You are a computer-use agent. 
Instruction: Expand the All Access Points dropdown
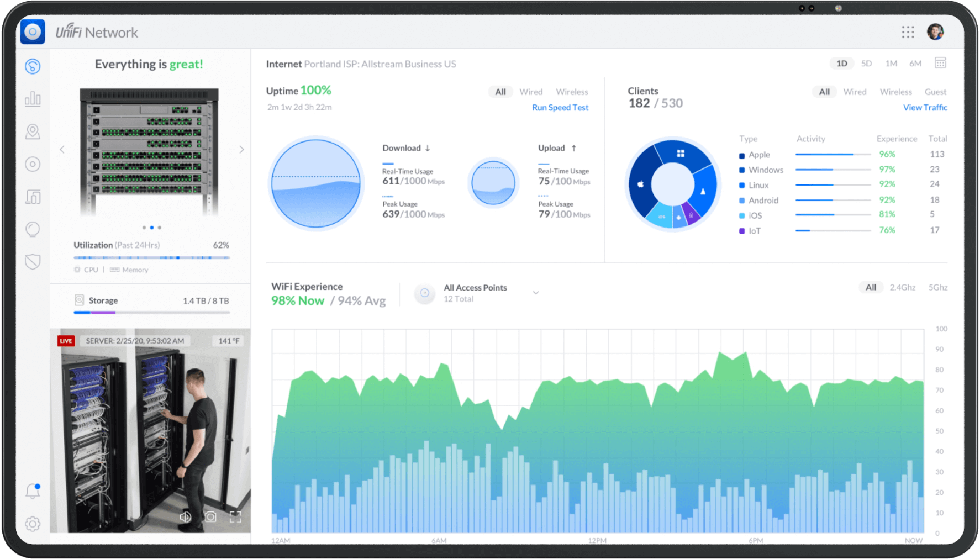point(535,293)
